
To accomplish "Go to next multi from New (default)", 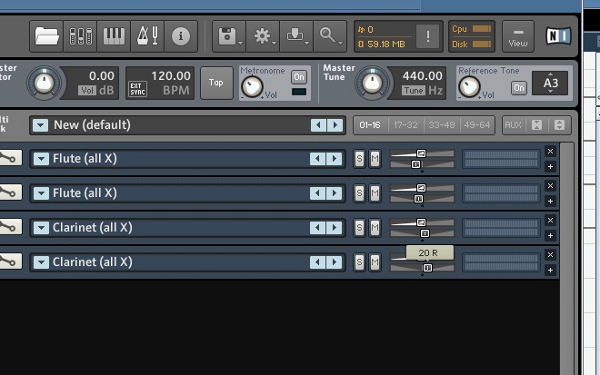I will point(335,125).
